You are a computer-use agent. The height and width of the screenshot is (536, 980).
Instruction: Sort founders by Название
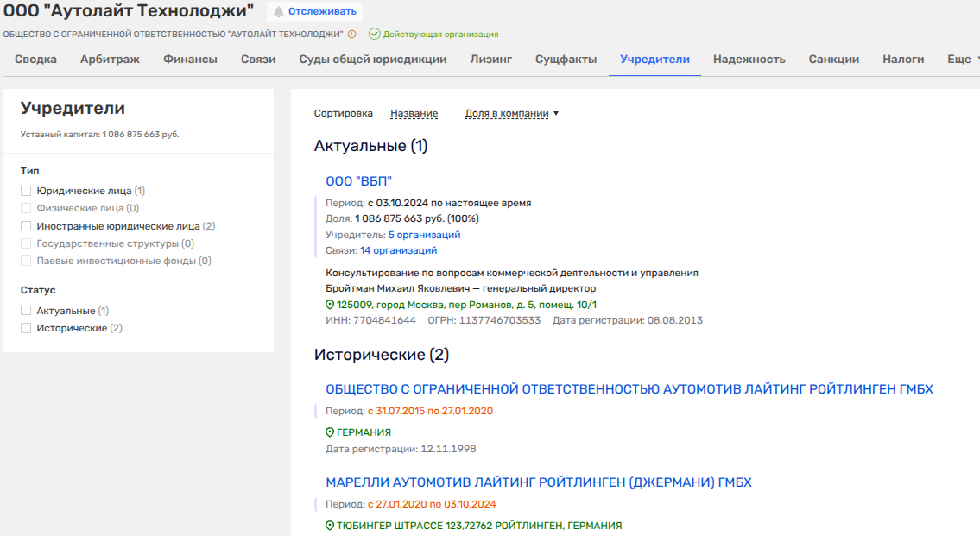point(414,113)
